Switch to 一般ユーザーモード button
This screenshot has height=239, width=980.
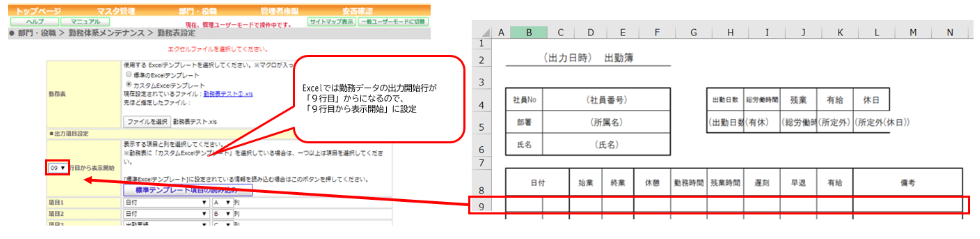coord(393,22)
